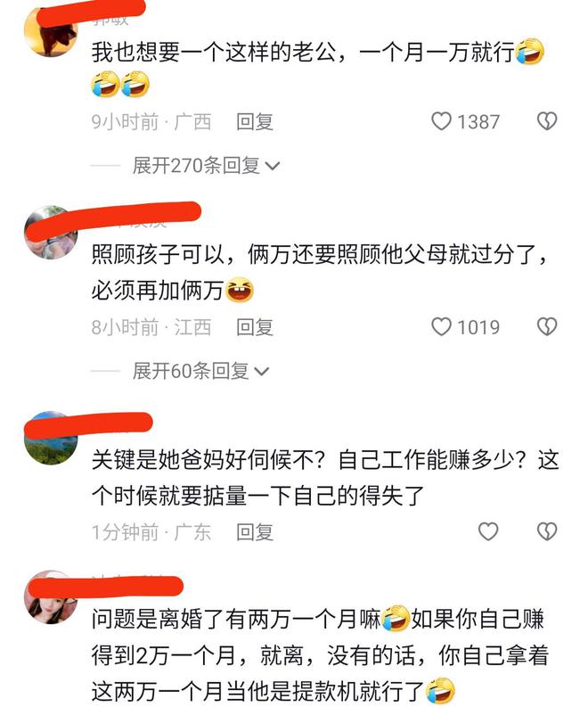This screenshot has width=588, height=707.
Task: Click comment text 我也想要一个这样的老公
Action: tap(214, 52)
